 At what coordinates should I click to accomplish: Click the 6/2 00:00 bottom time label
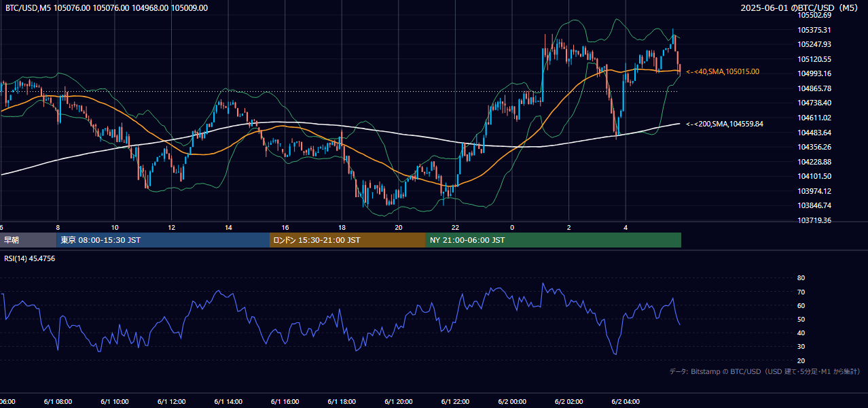(x=511, y=402)
